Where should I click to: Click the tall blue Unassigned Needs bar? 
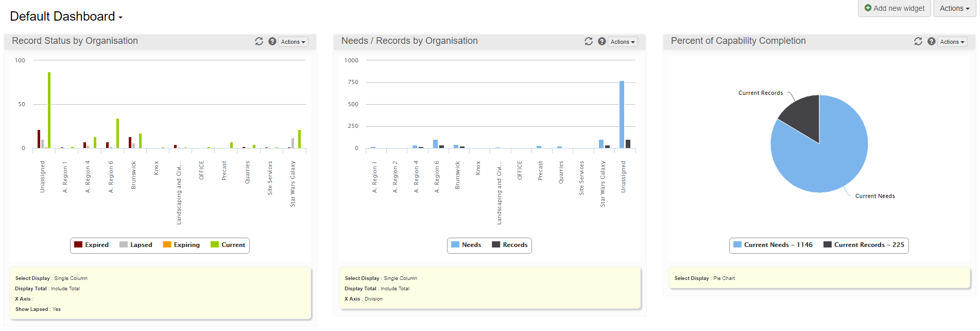coord(622,114)
